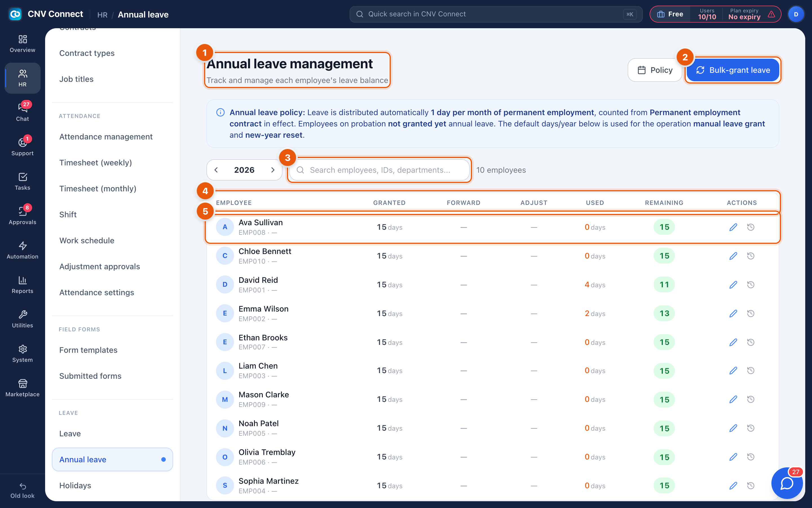Open System settings in sidebar
Image resolution: width=812 pixels, height=508 pixels.
pyautogui.click(x=23, y=353)
